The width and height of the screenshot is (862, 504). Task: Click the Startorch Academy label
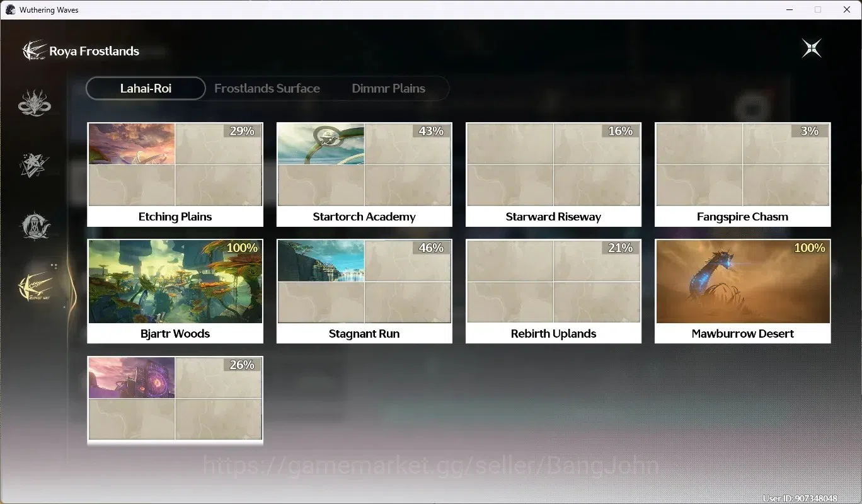[364, 217]
